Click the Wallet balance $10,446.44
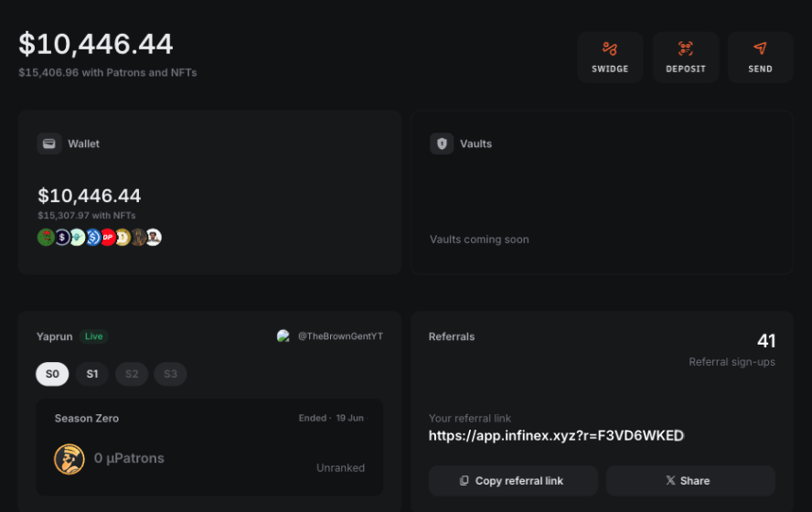The width and height of the screenshot is (812, 512). point(89,196)
